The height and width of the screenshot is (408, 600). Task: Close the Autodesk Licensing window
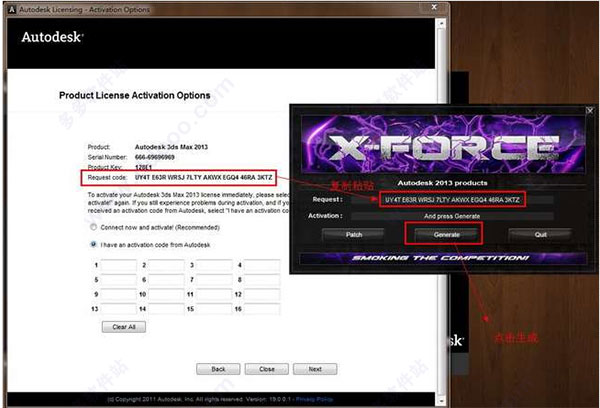coord(434,7)
